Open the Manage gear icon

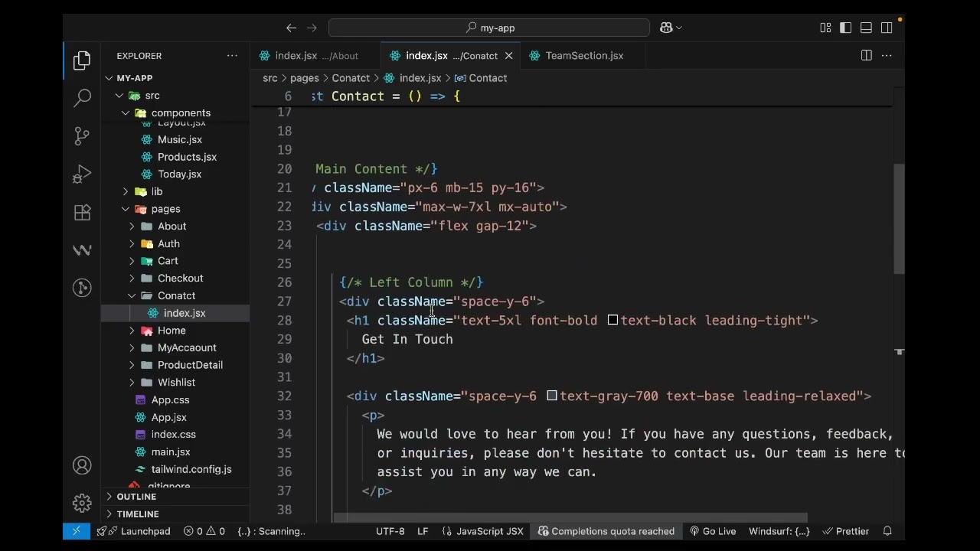click(82, 503)
